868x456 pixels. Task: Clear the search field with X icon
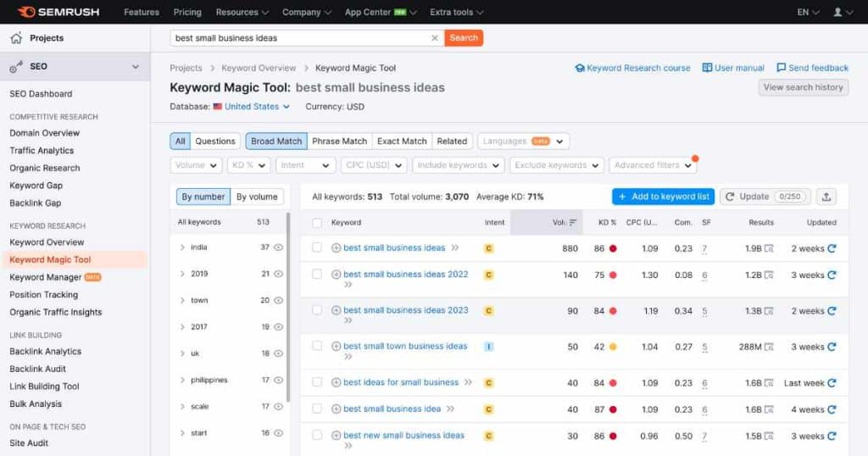435,37
